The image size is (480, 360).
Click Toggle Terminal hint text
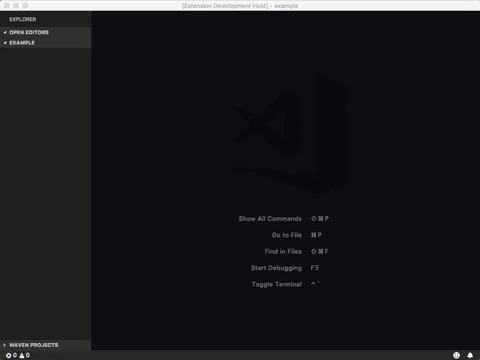(x=277, y=284)
